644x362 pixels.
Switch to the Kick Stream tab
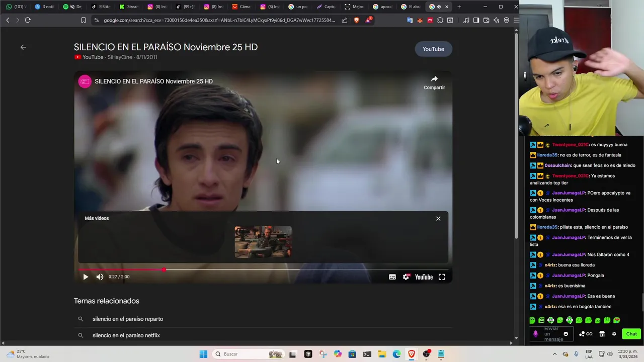click(129, 7)
